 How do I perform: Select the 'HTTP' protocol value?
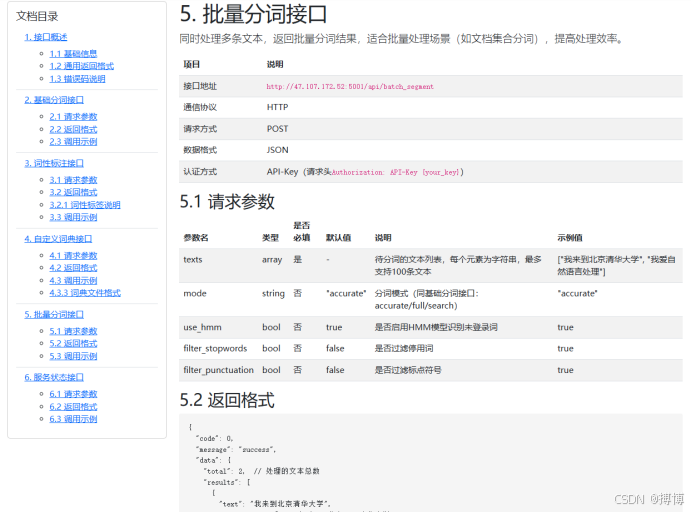(277, 107)
